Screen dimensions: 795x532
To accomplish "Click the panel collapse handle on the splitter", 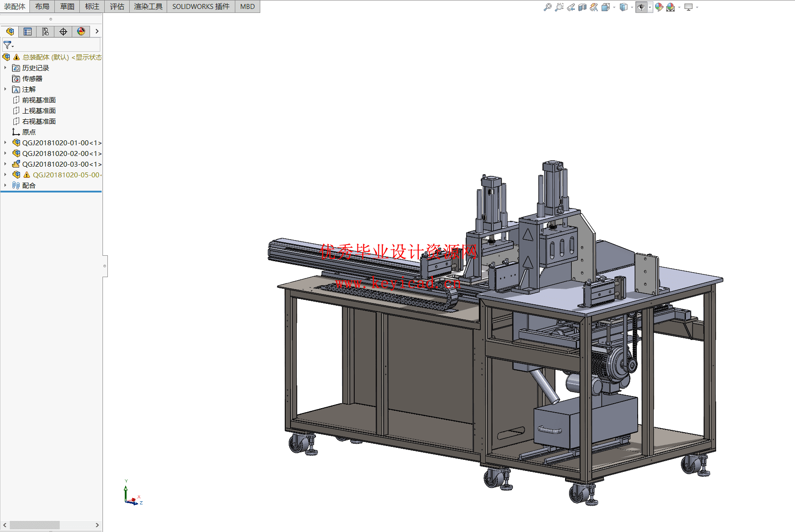I will pyautogui.click(x=105, y=266).
